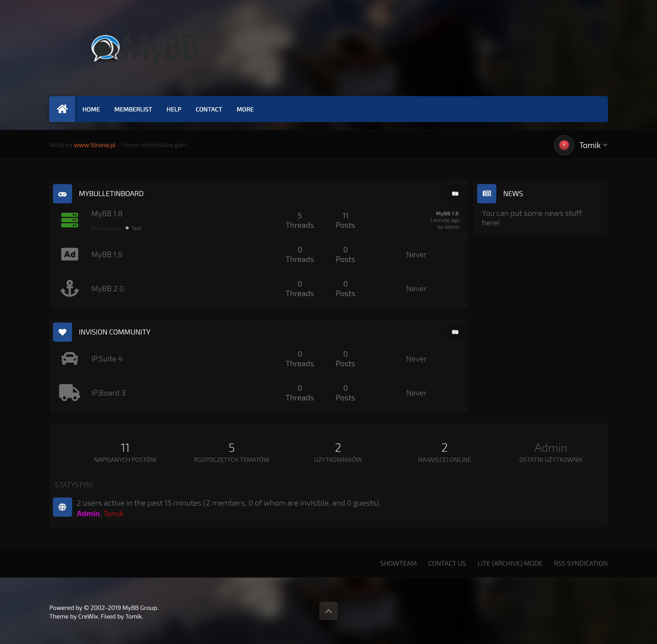Click the globe icon in statistics
The image size is (657, 644).
click(x=62, y=507)
